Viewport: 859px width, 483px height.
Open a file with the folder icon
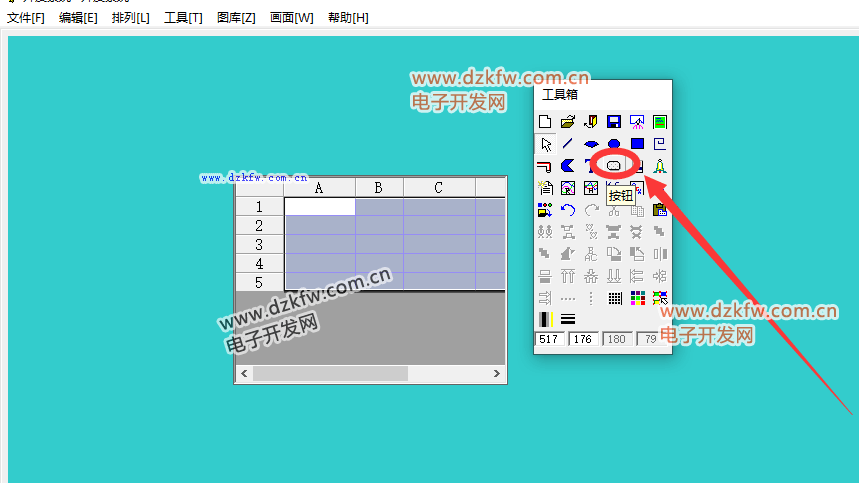point(568,122)
